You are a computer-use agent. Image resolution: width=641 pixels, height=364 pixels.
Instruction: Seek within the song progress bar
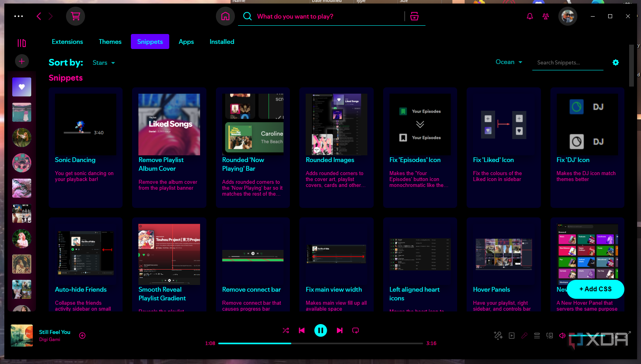click(321, 343)
